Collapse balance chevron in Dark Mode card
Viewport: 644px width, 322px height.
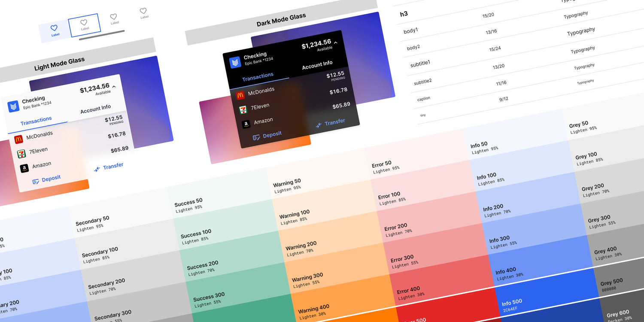click(335, 43)
